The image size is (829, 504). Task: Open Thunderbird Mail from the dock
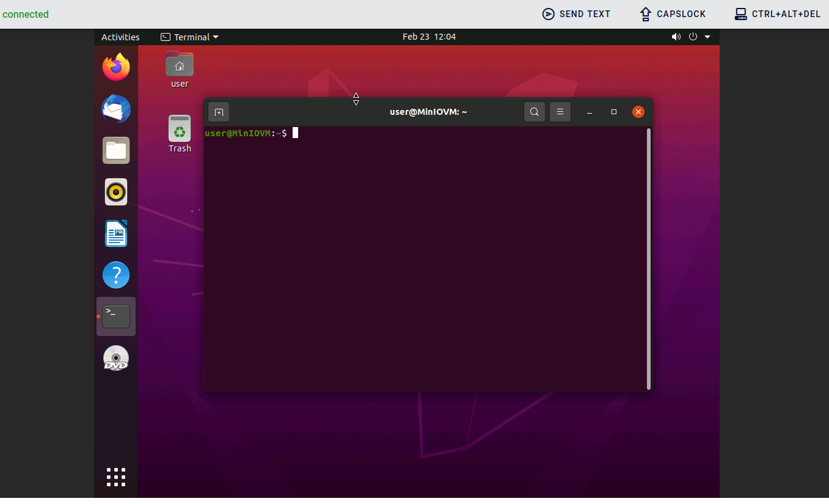(x=116, y=109)
